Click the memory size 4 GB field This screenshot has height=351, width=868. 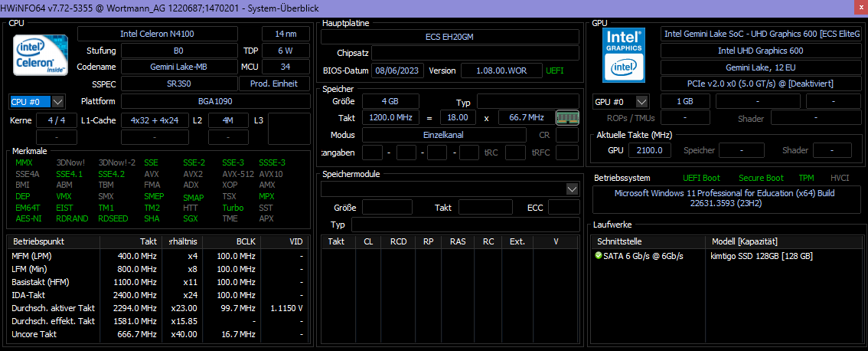(391, 101)
